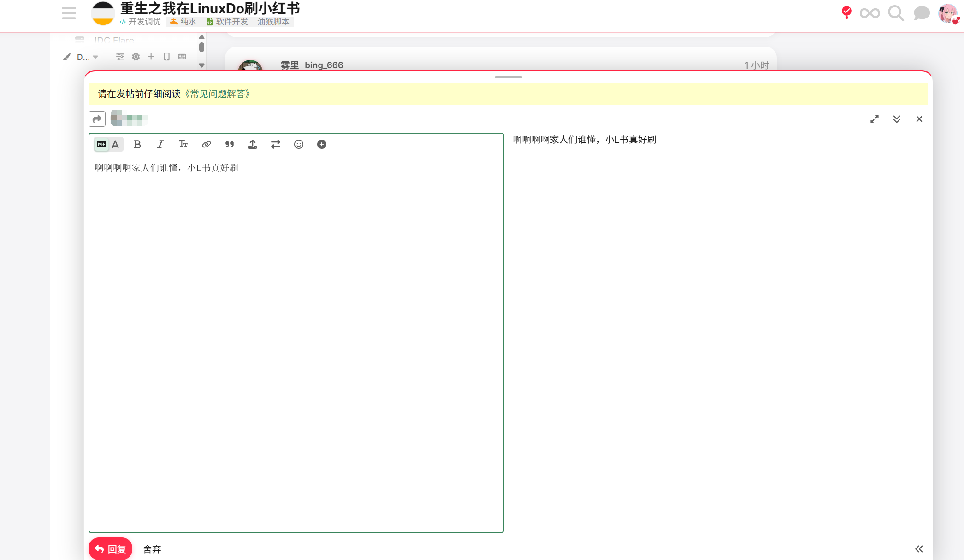964x560 pixels.
Task: Click the sidebar scrollbar down arrow
Action: coord(201,65)
